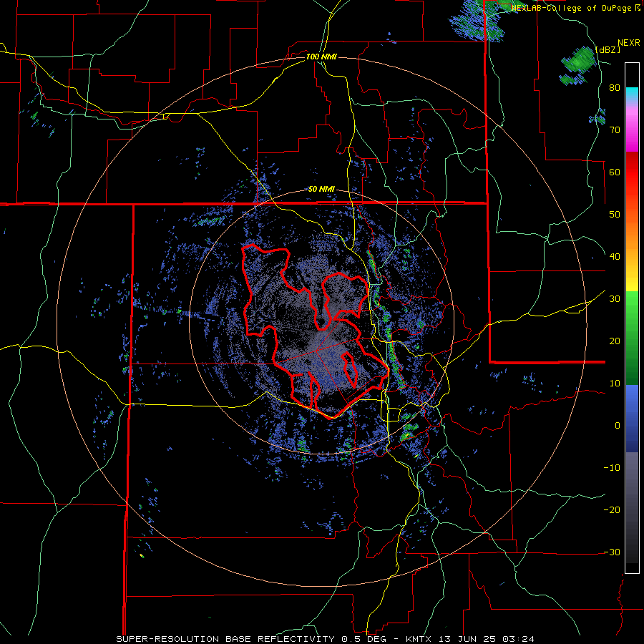Click the "KMTX" station ID in caption
Image resolution: width=644 pixels, height=644 pixels.
click(419, 639)
